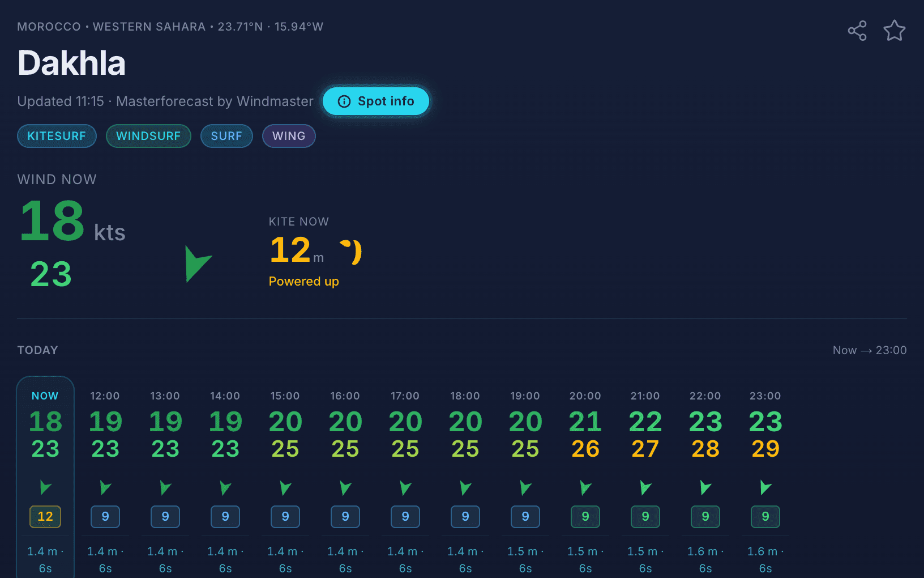
Task: Select the 13:00 forecast hour
Action: tap(165, 477)
